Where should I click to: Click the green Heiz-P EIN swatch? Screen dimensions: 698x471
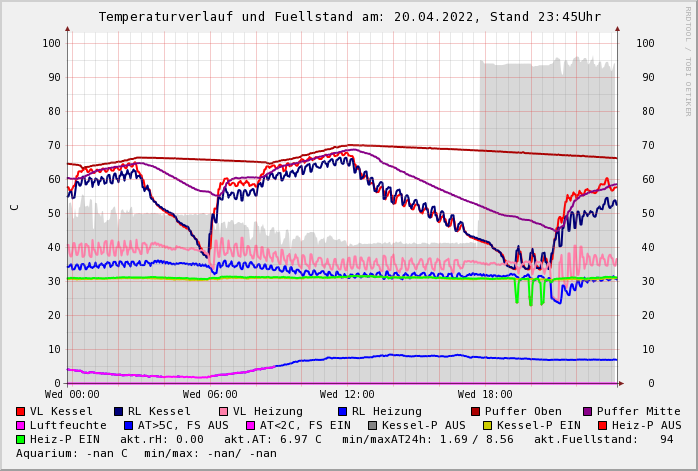[x=21, y=440]
